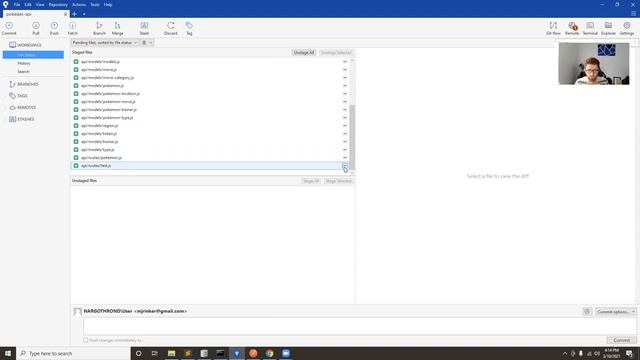Open the Actions menu

79,4
